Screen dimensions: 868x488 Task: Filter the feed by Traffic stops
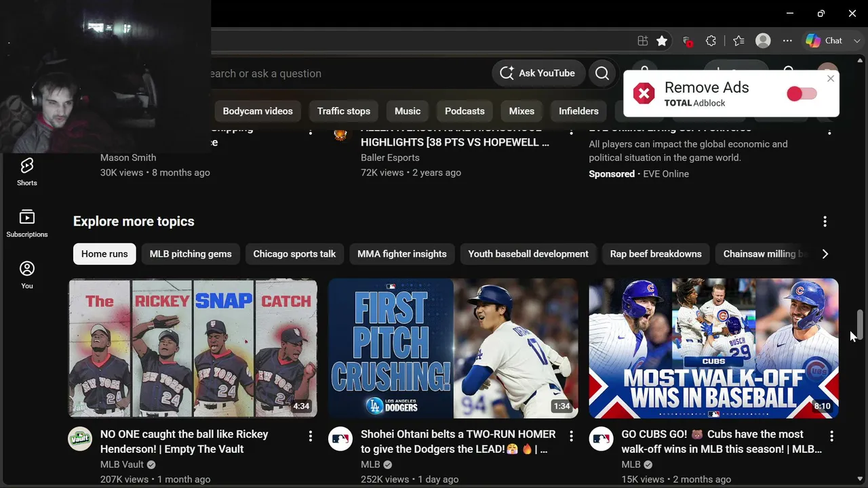coord(344,111)
